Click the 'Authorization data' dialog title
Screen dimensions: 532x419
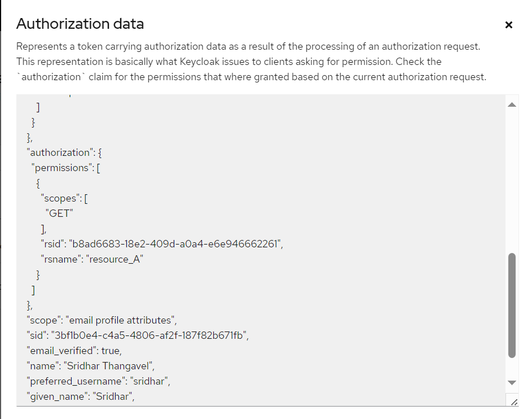tap(80, 24)
